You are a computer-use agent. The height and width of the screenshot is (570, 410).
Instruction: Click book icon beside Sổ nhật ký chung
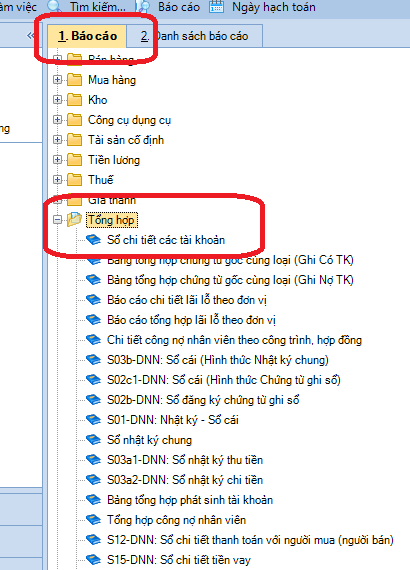click(x=93, y=439)
